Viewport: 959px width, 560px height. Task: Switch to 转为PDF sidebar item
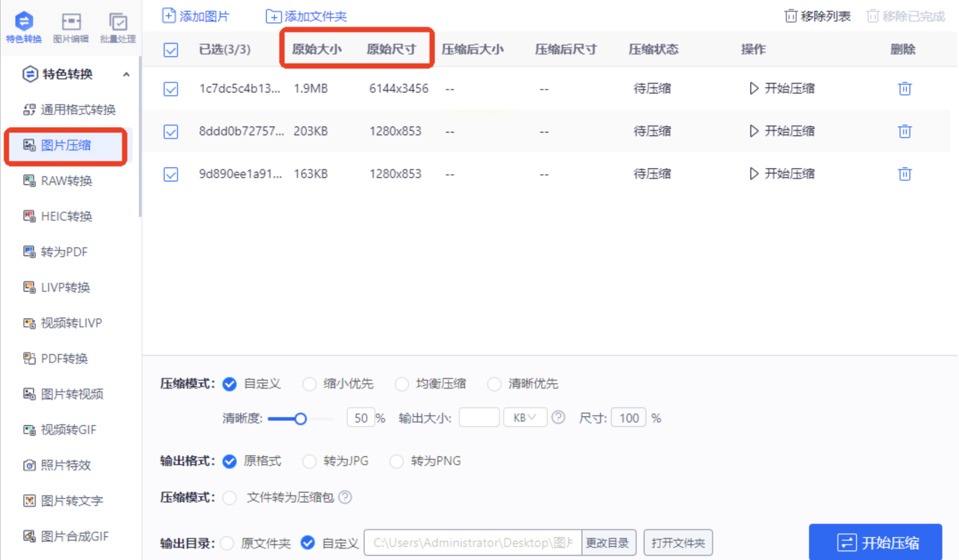point(64,252)
